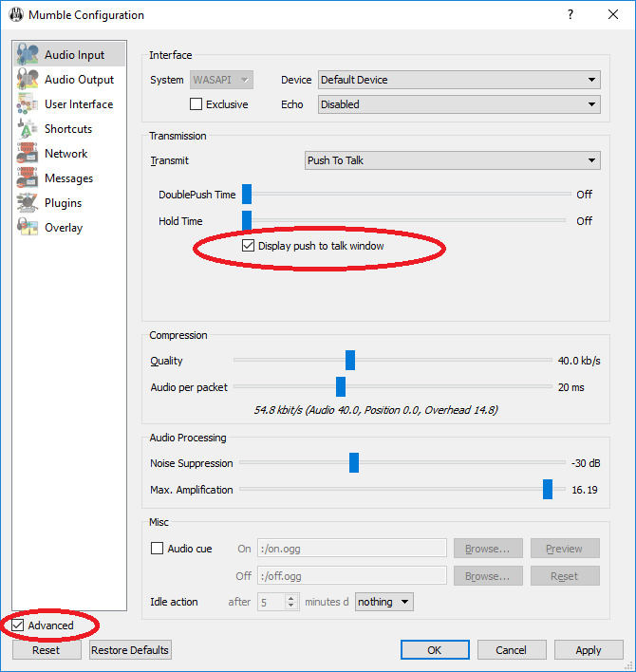Open the Plugins puzzle icon
Viewport: 636px width, 672px height.
click(x=28, y=203)
